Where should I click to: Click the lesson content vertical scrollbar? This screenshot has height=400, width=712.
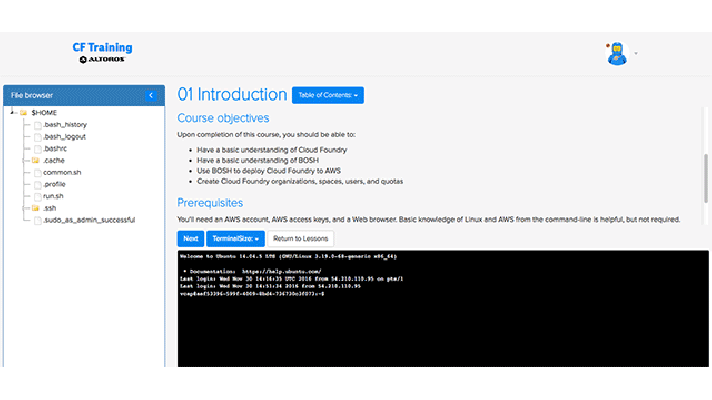[706, 178]
